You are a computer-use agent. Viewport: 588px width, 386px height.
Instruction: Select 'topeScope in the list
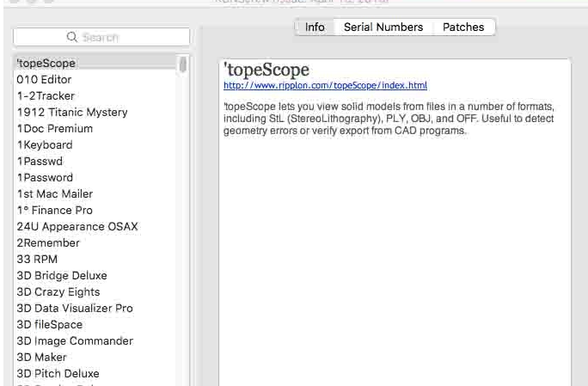(95, 63)
